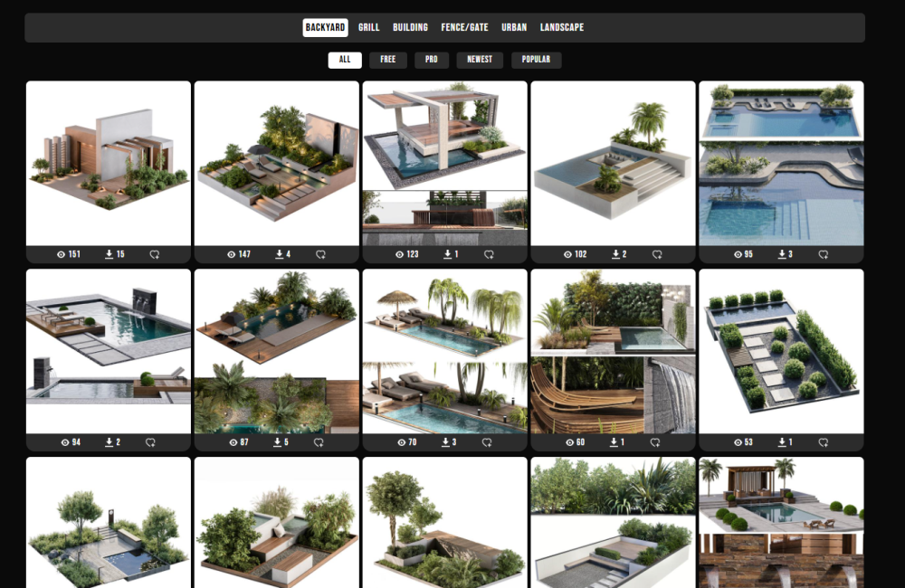Filter models by Free
Image resolution: width=905 pixels, height=588 pixels.
tap(387, 60)
